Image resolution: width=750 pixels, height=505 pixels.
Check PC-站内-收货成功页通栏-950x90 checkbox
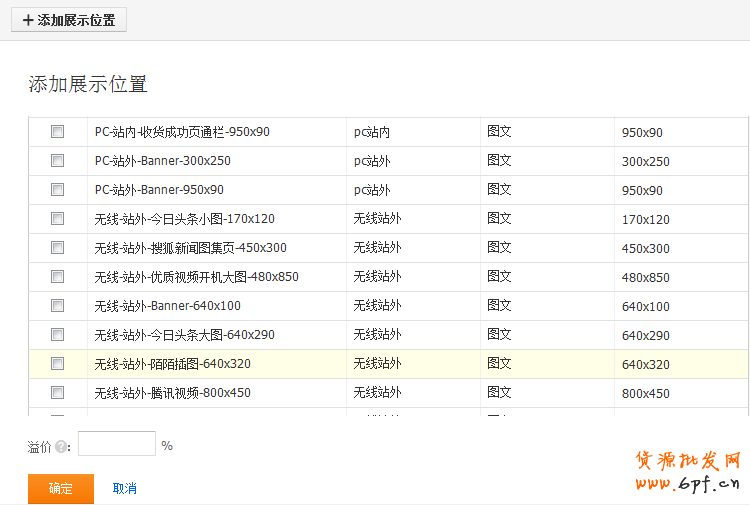pyautogui.click(x=57, y=132)
